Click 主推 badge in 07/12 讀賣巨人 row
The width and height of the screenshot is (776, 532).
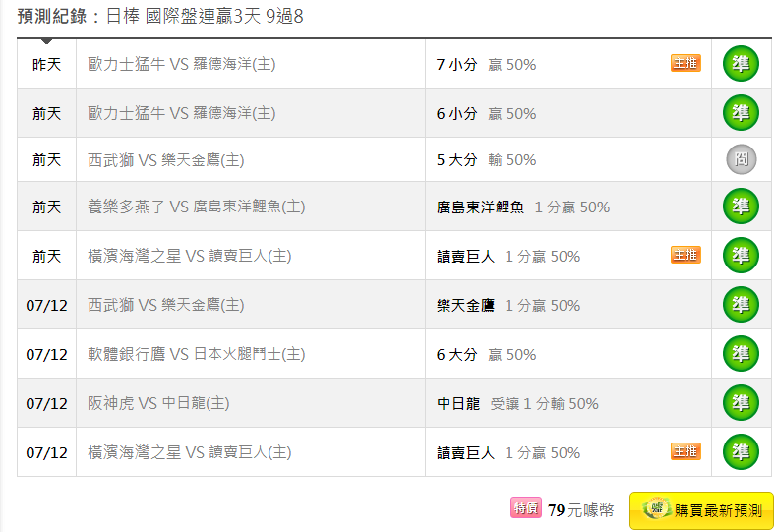click(686, 451)
